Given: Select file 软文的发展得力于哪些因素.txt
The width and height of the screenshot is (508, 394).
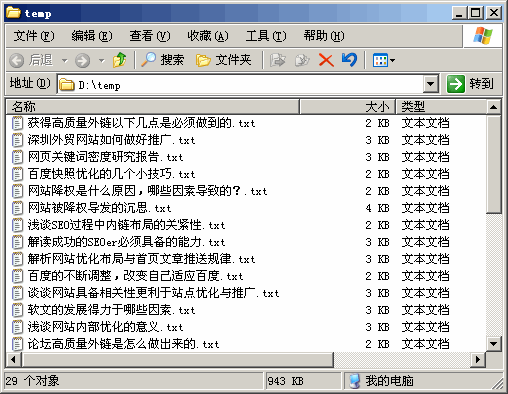Looking at the screenshot, I should point(112,310).
